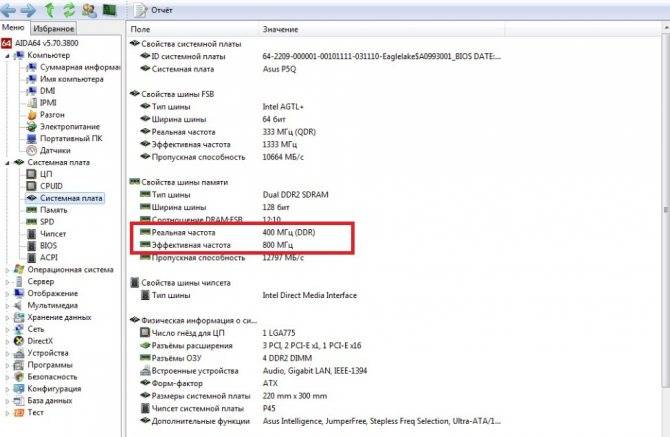Click the Поле column header
670x437 pixels.
[140, 29]
